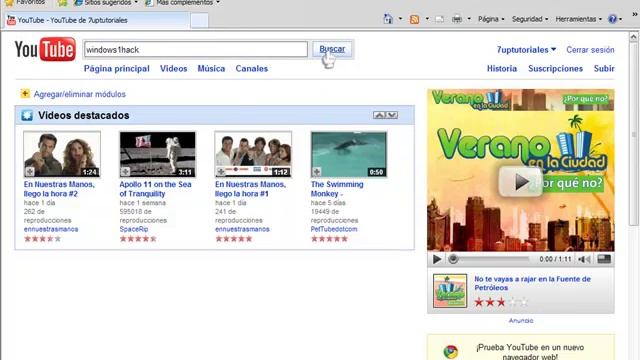This screenshot has height=360, width=640.
Task: Click the Subir upload link
Action: pos(604,69)
